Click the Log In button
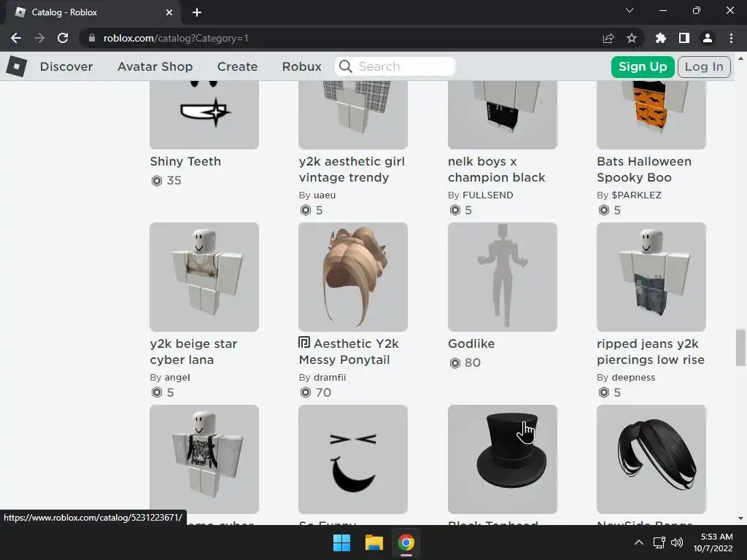747x560 pixels. click(704, 66)
